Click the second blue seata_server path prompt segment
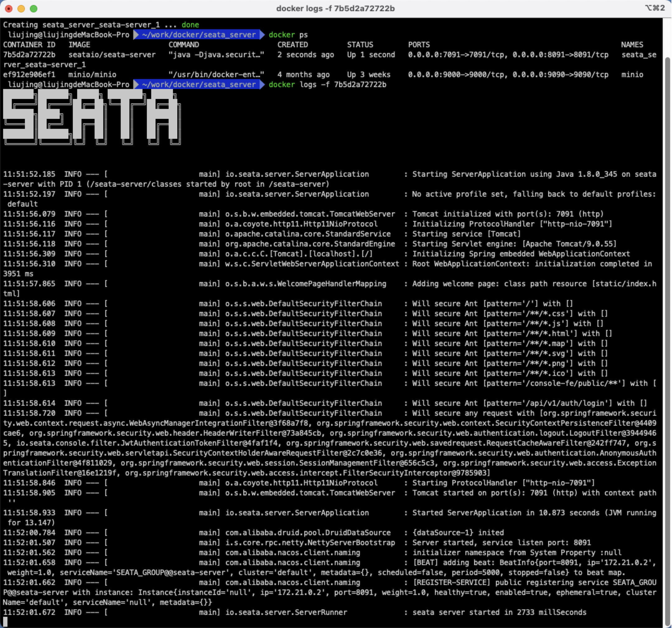 [x=199, y=85]
